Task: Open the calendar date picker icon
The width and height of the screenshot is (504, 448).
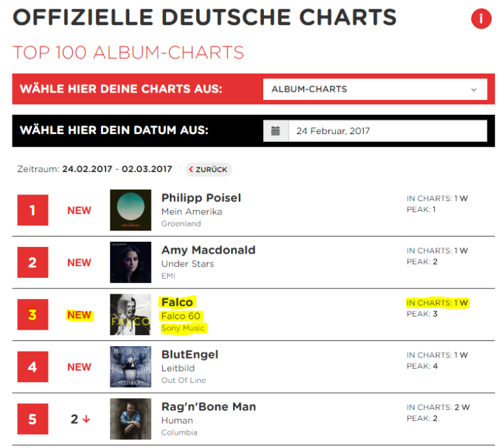Action: click(x=276, y=131)
